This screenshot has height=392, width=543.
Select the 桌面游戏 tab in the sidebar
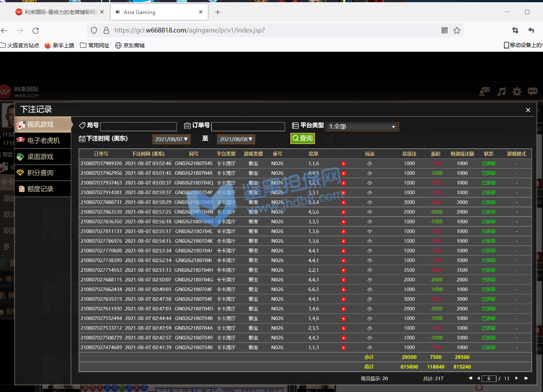[40, 157]
